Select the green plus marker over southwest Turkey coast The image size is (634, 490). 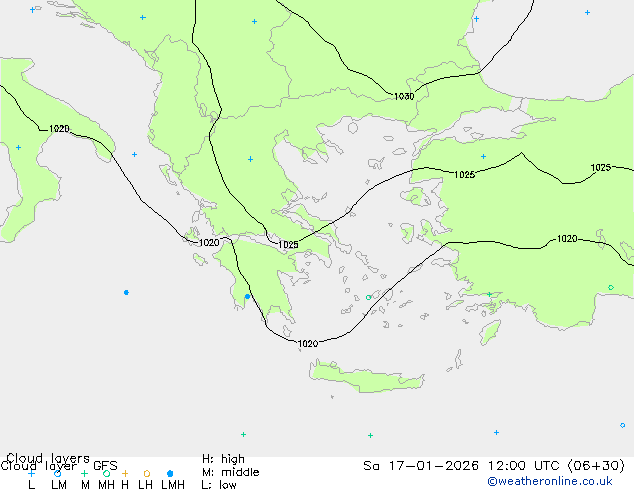[489, 294]
